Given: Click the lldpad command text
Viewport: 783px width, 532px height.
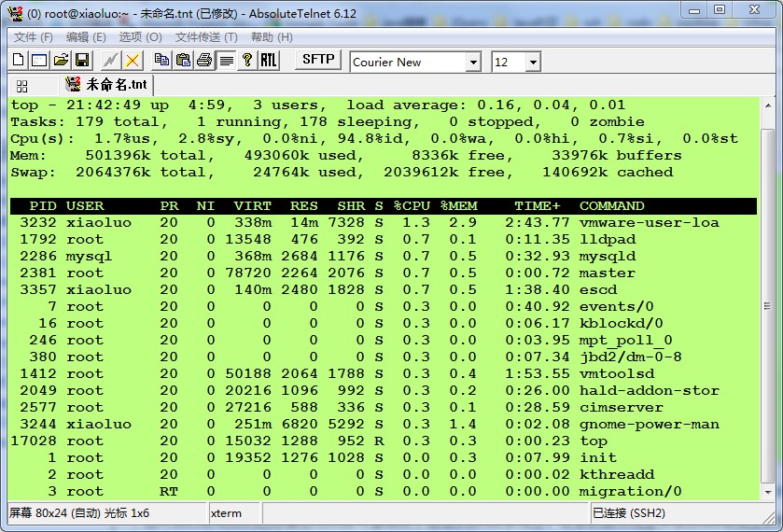Looking at the screenshot, I should pos(608,239).
